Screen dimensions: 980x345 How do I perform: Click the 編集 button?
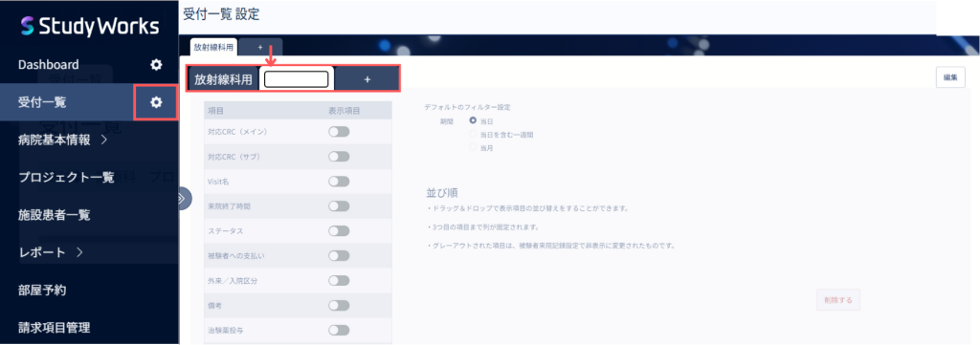coord(950,77)
